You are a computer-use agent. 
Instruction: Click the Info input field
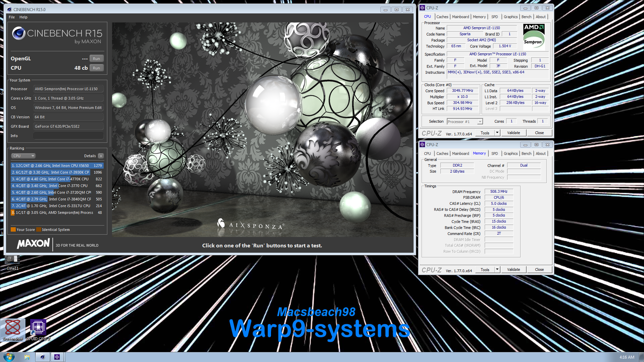pyautogui.click(x=68, y=136)
